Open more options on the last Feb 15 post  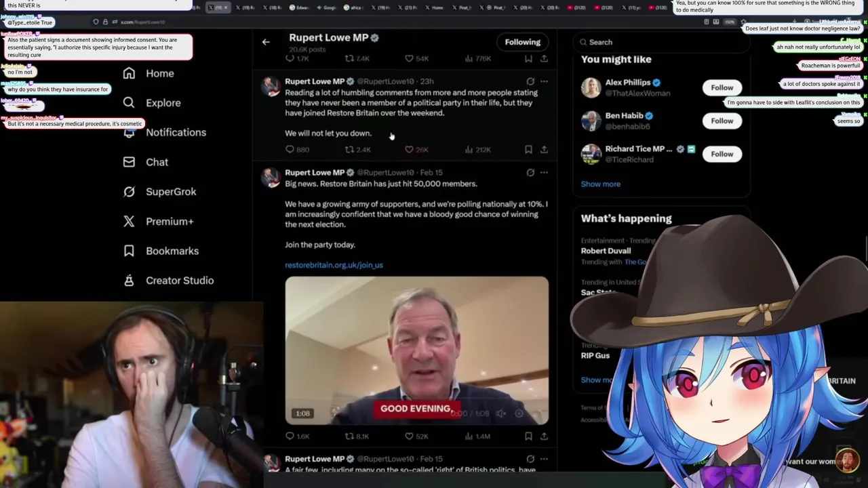click(x=544, y=459)
